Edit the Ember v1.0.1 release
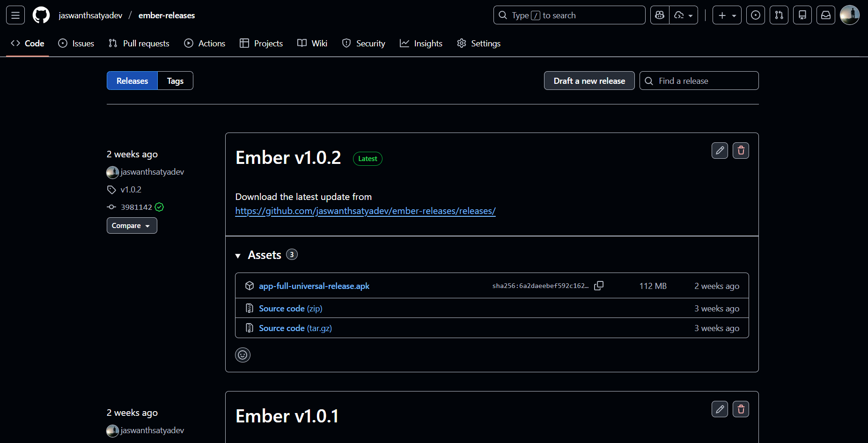 [720, 409]
